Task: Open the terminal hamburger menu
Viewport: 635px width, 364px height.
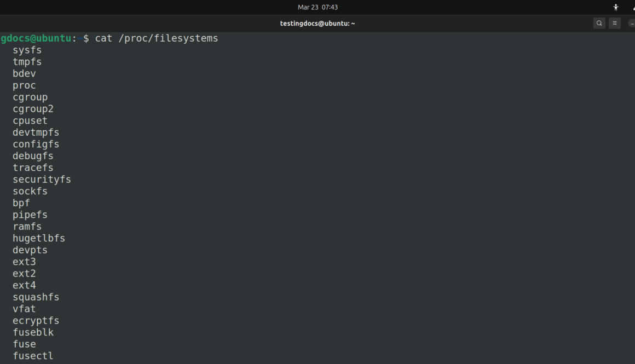Action: tap(614, 24)
